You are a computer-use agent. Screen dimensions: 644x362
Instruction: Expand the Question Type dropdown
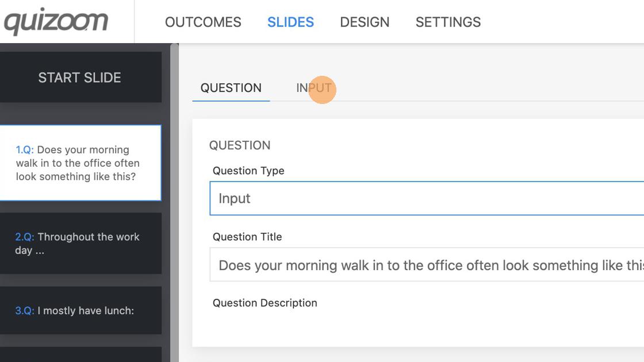click(x=425, y=198)
